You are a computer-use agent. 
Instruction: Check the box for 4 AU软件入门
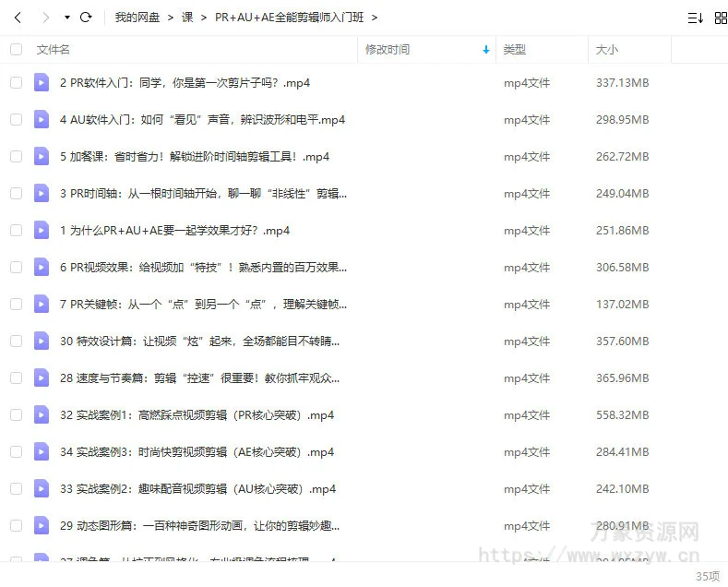(x=17, y=120)
